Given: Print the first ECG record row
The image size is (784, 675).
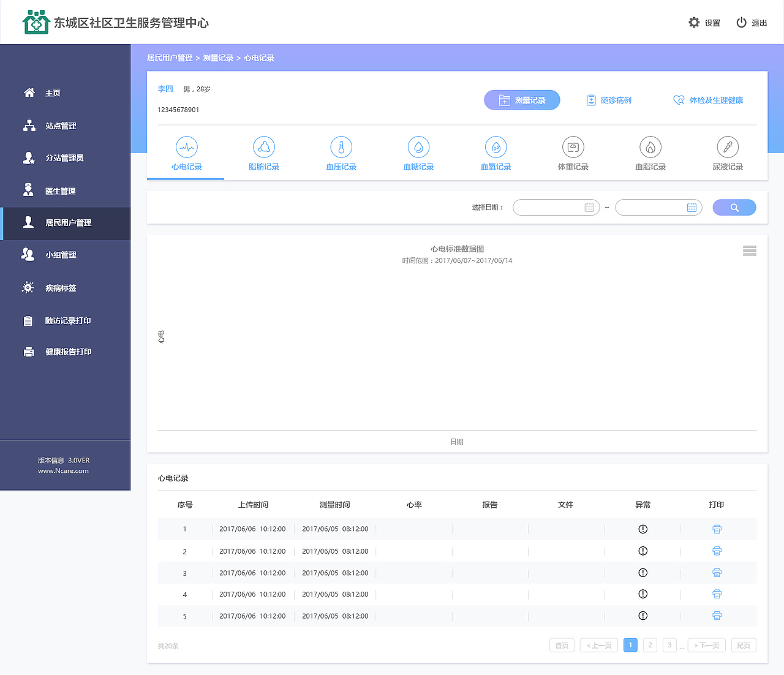Looking at the screenshot, I should point(717,529).
